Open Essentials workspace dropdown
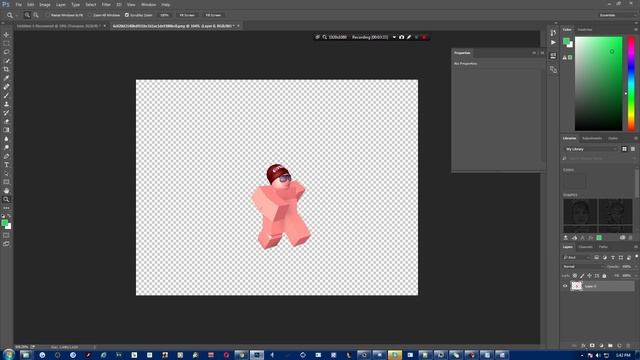 [x=617, y=15]
